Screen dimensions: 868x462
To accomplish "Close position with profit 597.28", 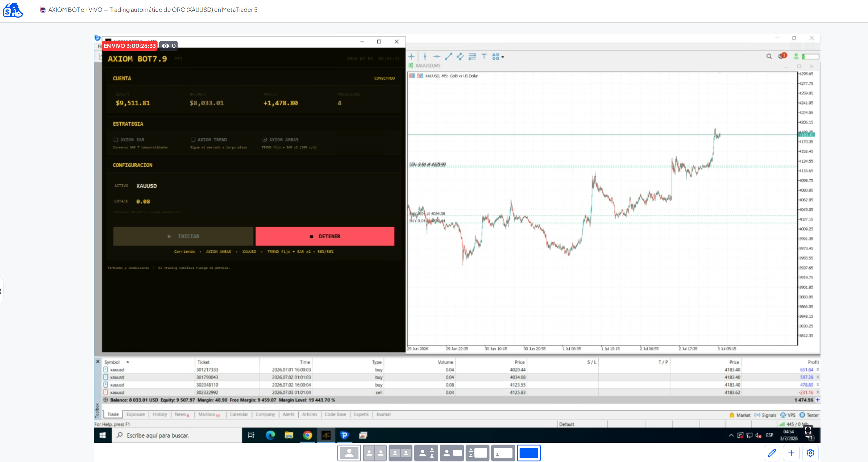I will (818, 377).
